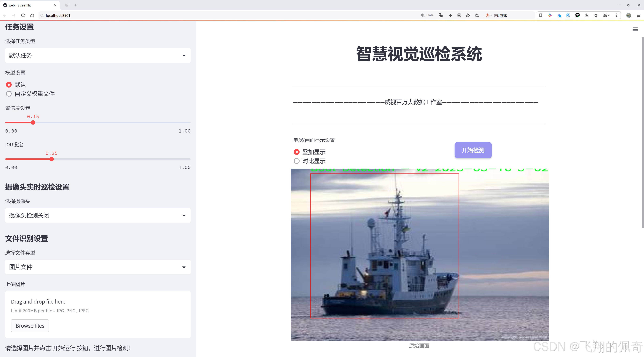Click the 原始画面 image caption
Screen dimensions: 644x357
(419, 346)
